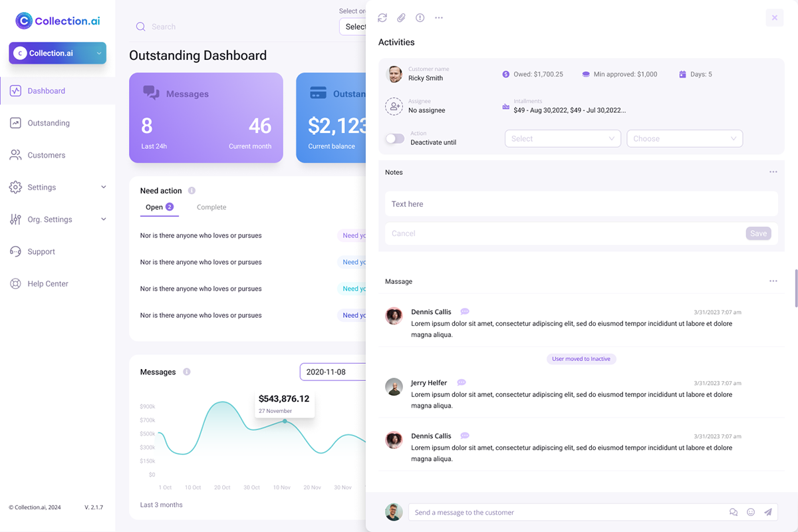The width and height of the screenshot is (798, 532).
Task: Click the Activities panel vertical scrollbar
Action: [x=796, y=288]
